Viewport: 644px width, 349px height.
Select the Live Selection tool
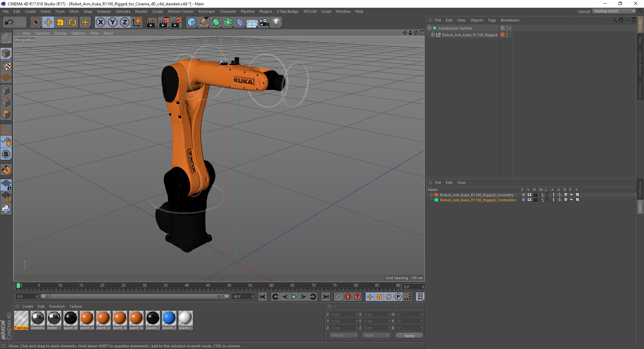tap(36, 22)
